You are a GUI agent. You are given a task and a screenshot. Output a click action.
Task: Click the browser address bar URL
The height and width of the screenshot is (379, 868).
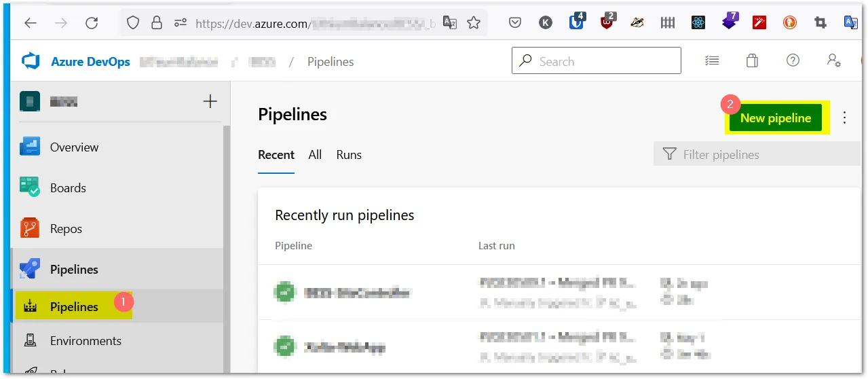(x=315, y=23)
